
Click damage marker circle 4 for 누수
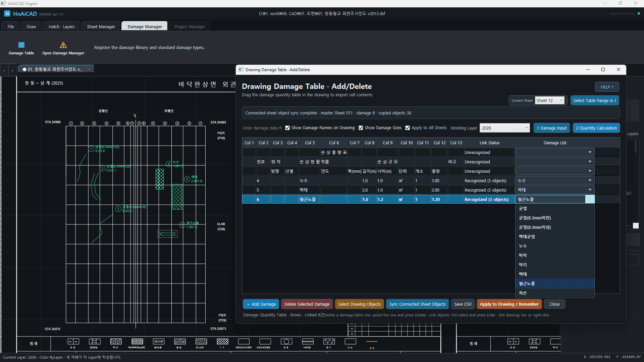click(x=169, y=164)
